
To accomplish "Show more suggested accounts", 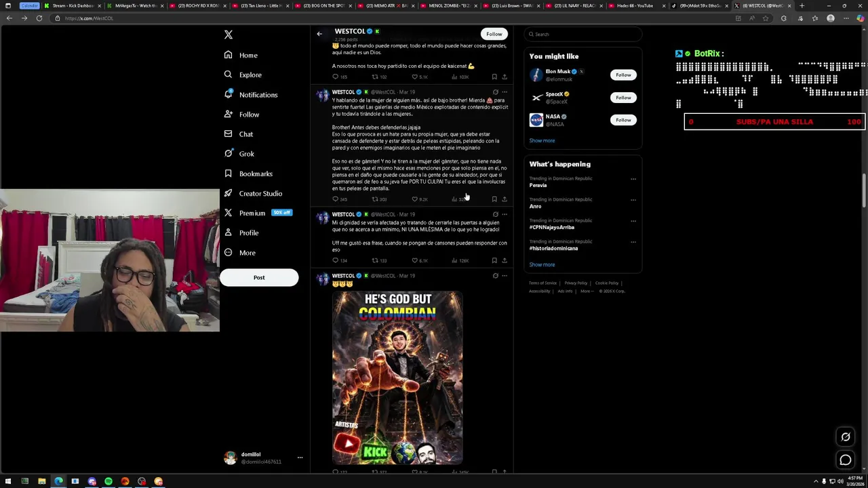I will coord(542,140).
